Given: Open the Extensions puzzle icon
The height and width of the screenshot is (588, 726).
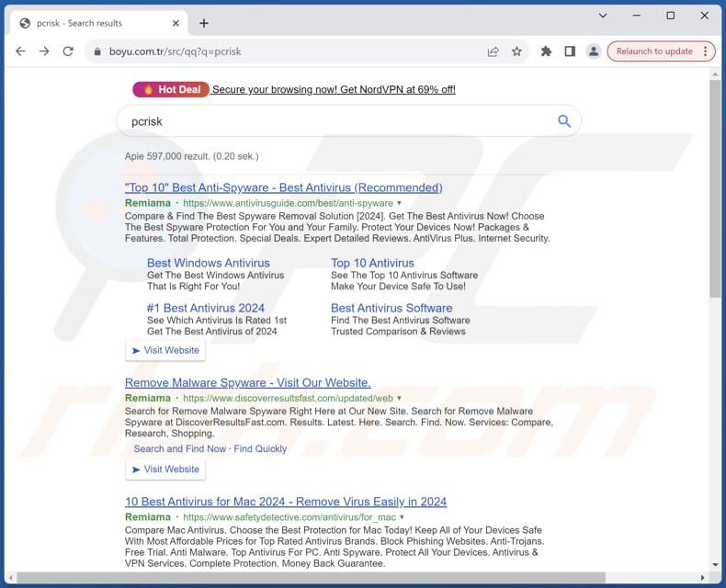Looking at the screenshot, I should coord(546,51).
